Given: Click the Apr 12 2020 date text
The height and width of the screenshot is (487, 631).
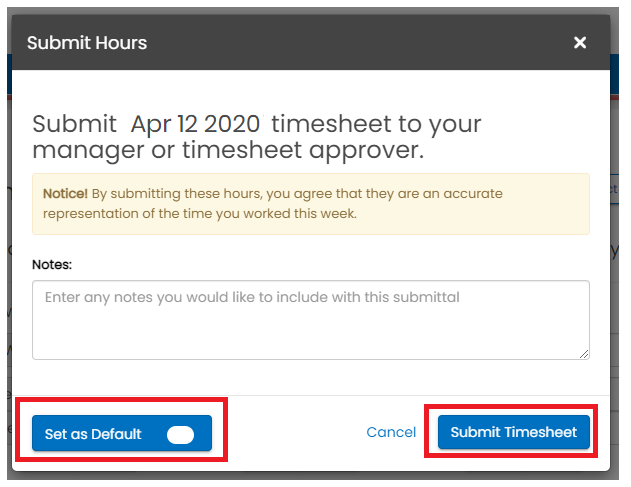Looking at the screenshot, I should tap(196, 125).
